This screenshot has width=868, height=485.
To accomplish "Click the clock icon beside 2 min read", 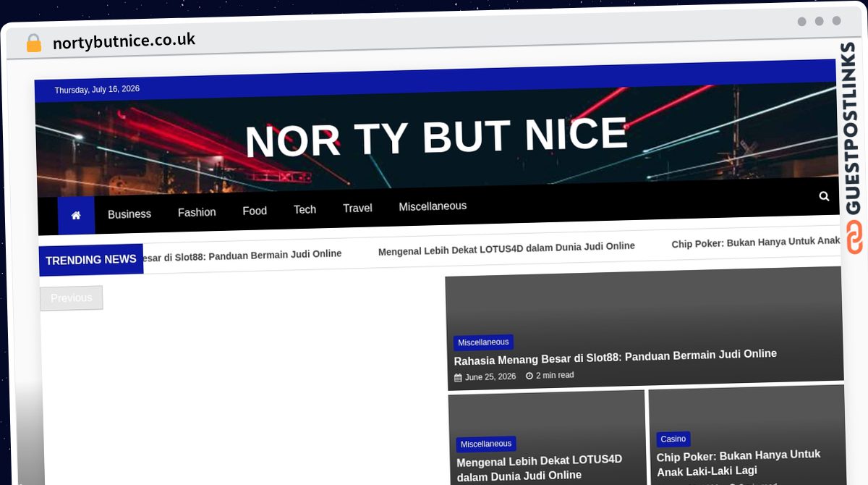I will (x=529, y=376).
